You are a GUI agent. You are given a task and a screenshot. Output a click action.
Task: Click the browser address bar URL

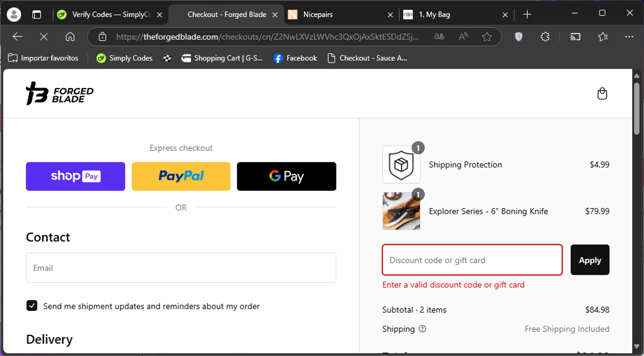[x=267, y=37]
